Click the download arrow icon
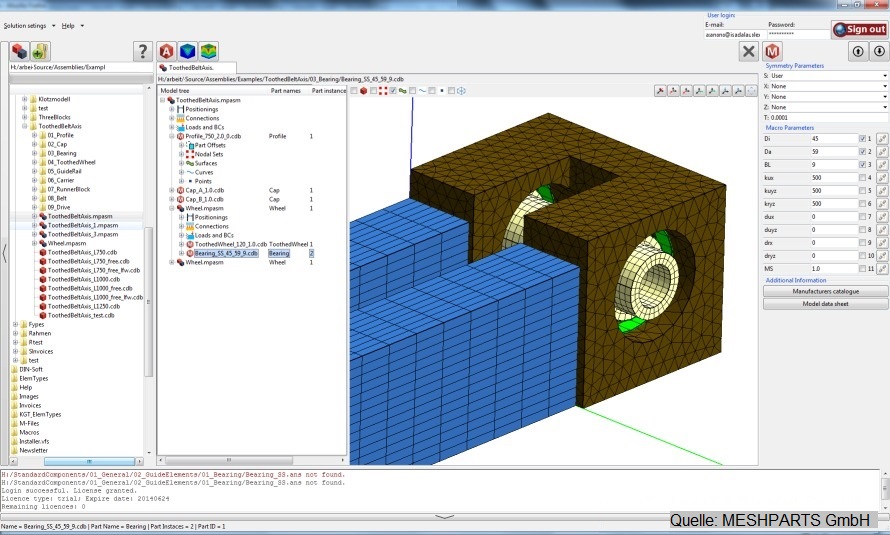 877,51
